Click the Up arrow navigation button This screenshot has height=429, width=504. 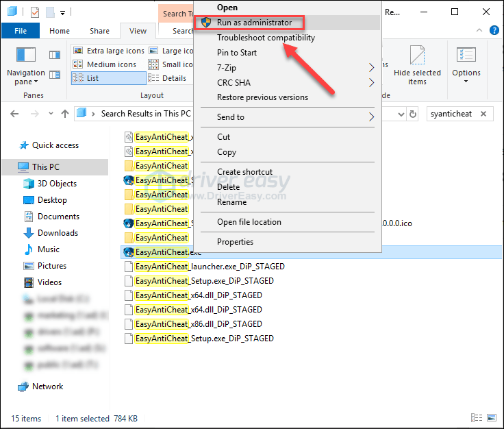point(65,114)
